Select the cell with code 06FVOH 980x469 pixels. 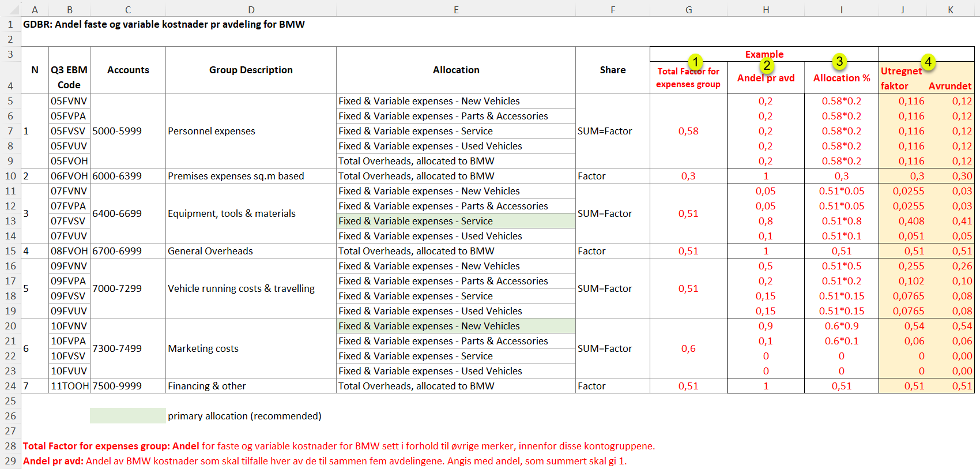coord(69,176)
